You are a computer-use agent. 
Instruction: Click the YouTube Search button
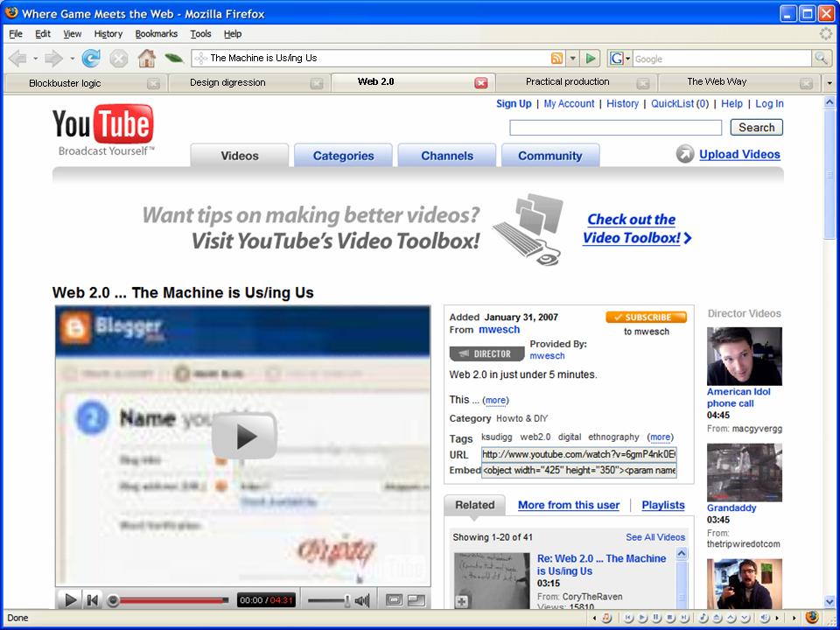pos(756,128)
